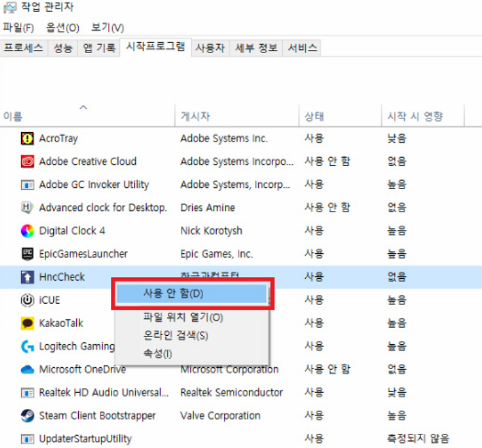Image resolution: width=482 pixels, height=448 pixels.
Task: Click 낮음 impact in AcroTray row
Action: (397, 138)
